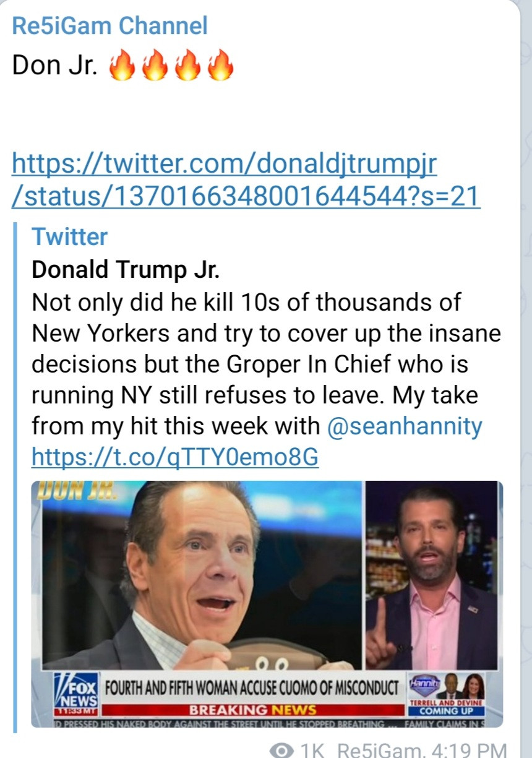532x758 pixels.
Task: Click the "Fourth and Fifth Woman" headline
Action: pyautogui.click(x=251, y=687)
